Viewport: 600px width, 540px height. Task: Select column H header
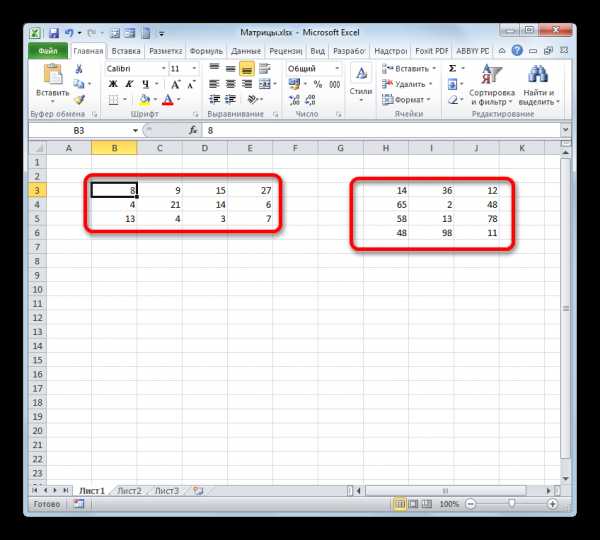(x=386, y=148)
